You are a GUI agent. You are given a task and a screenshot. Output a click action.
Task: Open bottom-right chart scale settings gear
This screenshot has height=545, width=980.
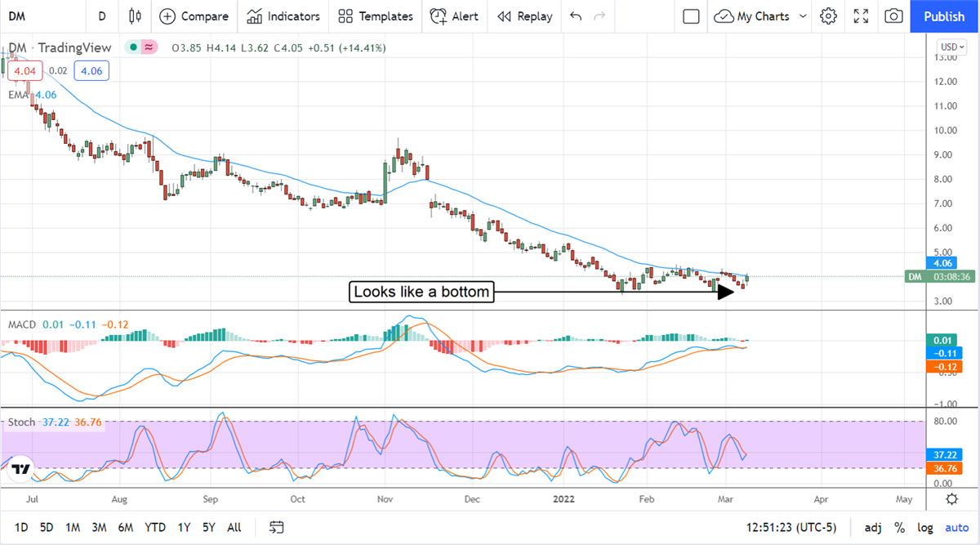951,499
